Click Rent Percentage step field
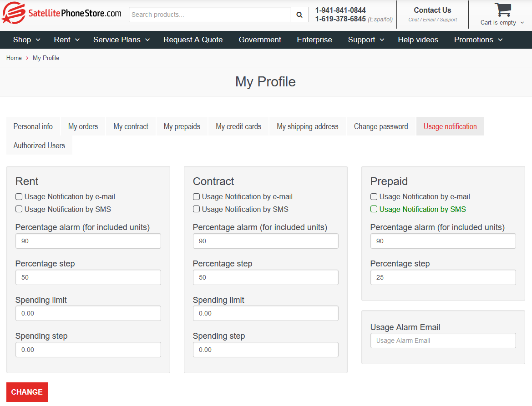 tap(88, 277)
